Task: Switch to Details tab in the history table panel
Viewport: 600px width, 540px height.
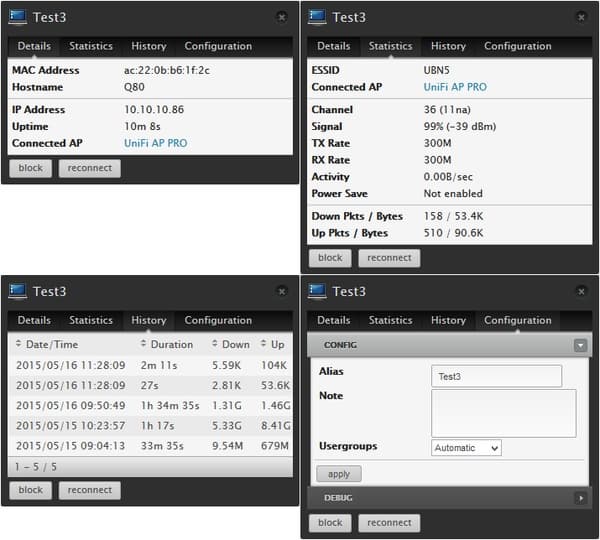Action: 34,320
